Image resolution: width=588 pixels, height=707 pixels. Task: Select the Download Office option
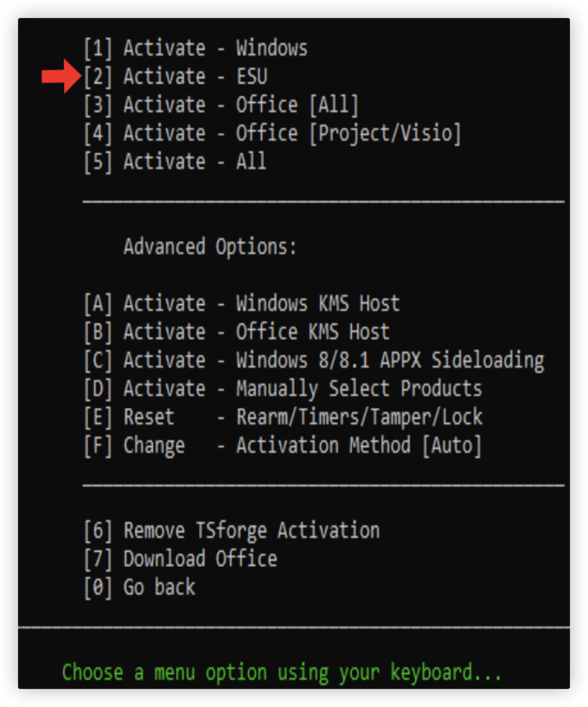(181, 559)
